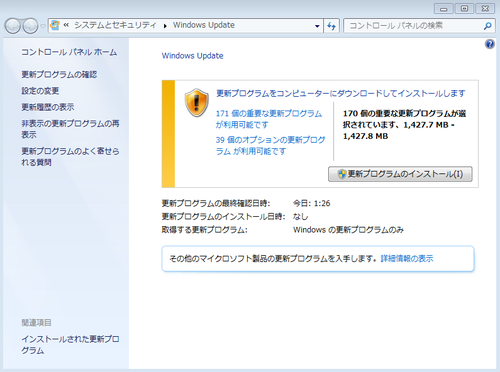Click 詳細情報の表示 link
The image size is (500, 372).
coord(407,259)
